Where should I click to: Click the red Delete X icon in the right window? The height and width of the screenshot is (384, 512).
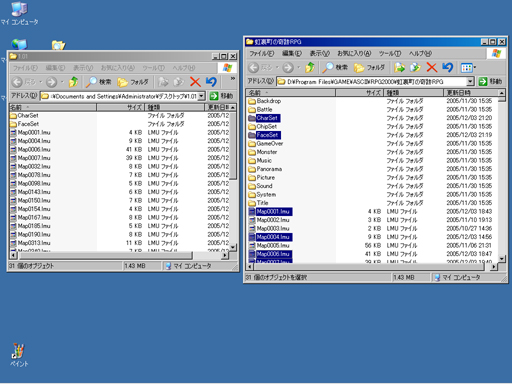[x=432, y=67]
